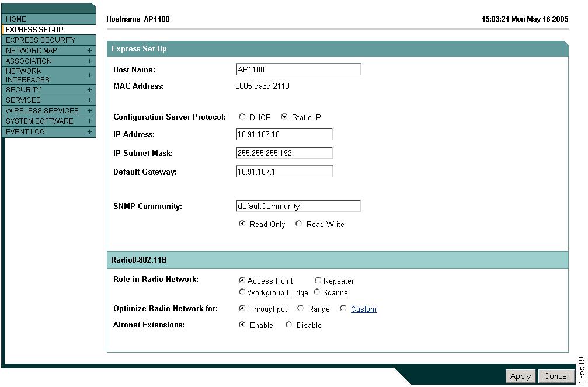The height and width of the screenshot is (387, 588).
Task: Open the Custom optimization settings link
Action: 364,309
